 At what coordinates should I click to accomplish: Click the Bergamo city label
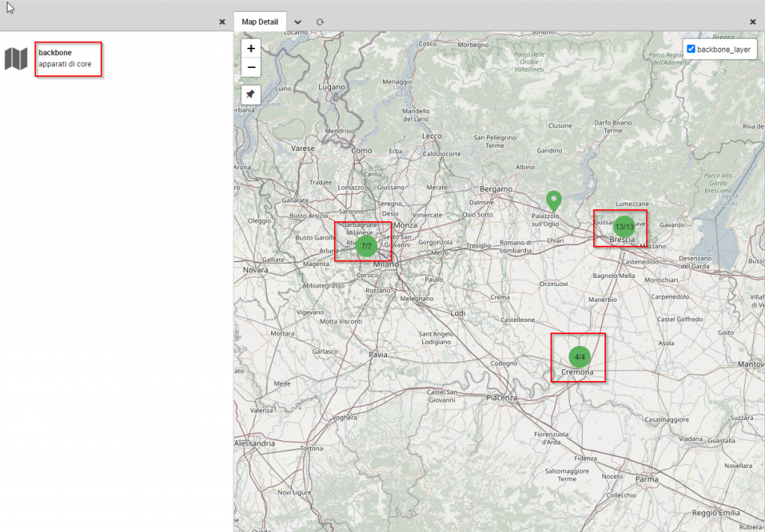pyautogui.click(x=496, y=189)
